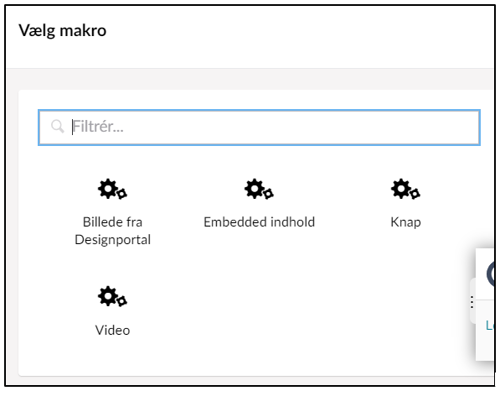The height and width of the screenshot is (395, 500).
Task: Click the vertical three-dot handle icon
Action: point(472,302)
